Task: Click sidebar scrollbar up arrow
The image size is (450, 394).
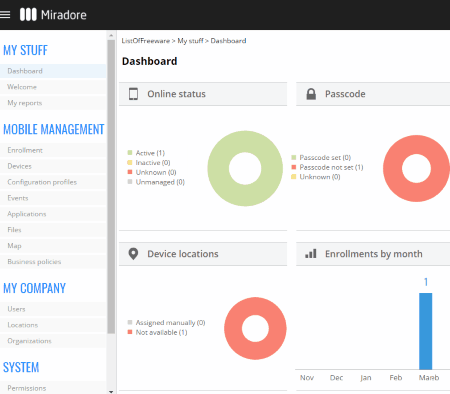Action: 111,35
